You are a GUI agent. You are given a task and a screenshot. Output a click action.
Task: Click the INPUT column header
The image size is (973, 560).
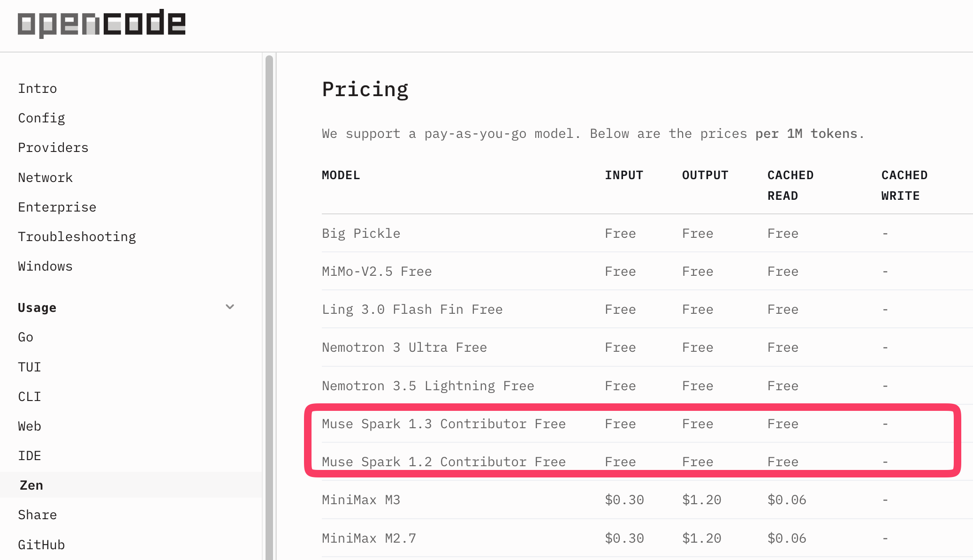[624, 175]
